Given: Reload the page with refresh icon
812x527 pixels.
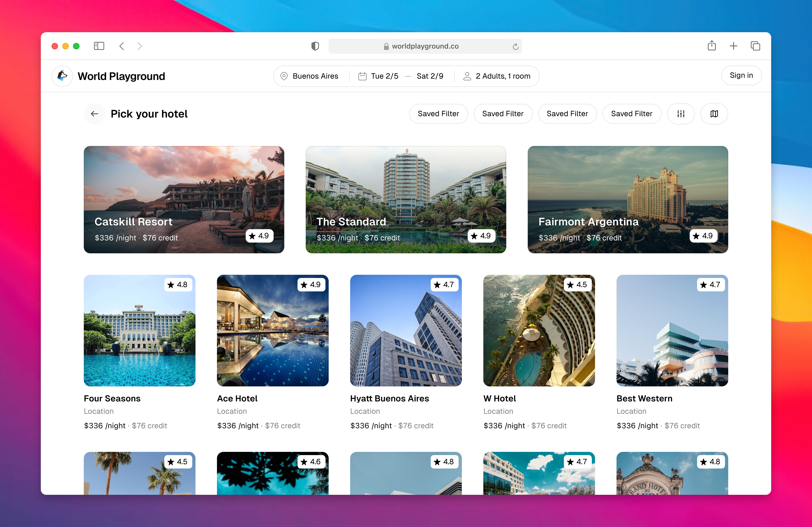Looking at the screenshot, I should click(x=515, y=46).
